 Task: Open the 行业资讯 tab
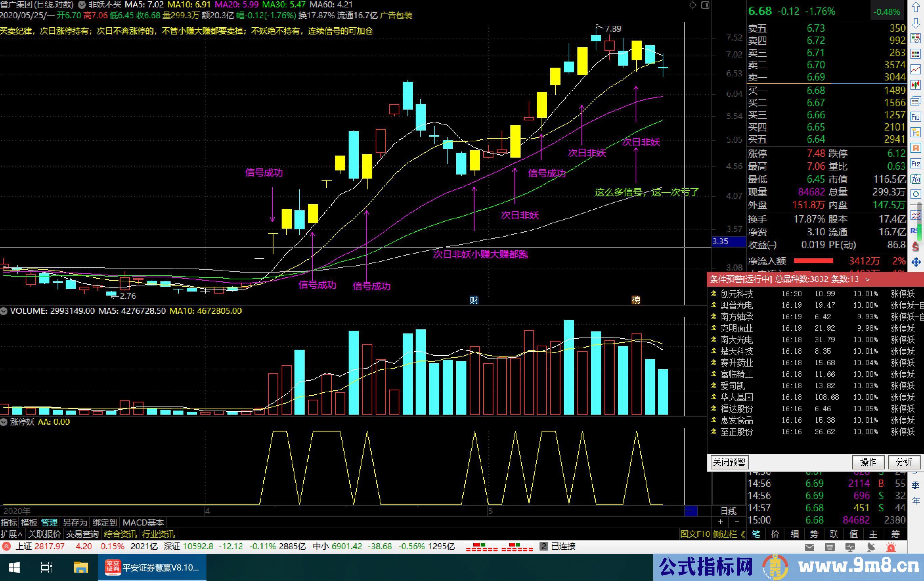click(158, 534)
